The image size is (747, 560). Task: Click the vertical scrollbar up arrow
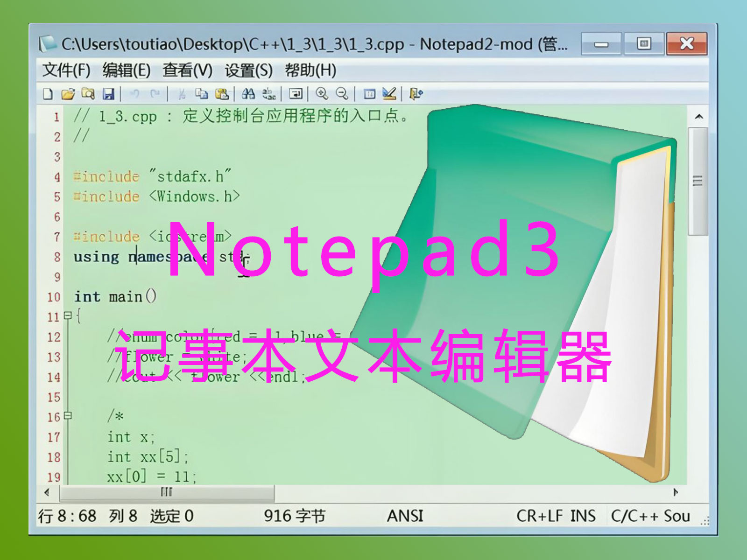pyautogui.click(x=698, y=117)
